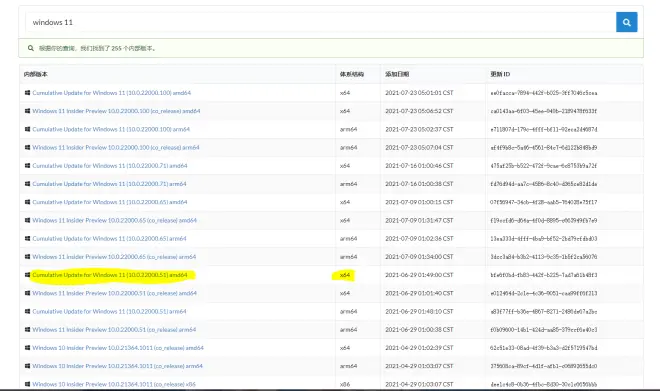The width and height of the screenshot is (660, 391).
Task: Click Windows logo beside Cumulative Update 22000.100 amd64
Action: coord(27,93)
